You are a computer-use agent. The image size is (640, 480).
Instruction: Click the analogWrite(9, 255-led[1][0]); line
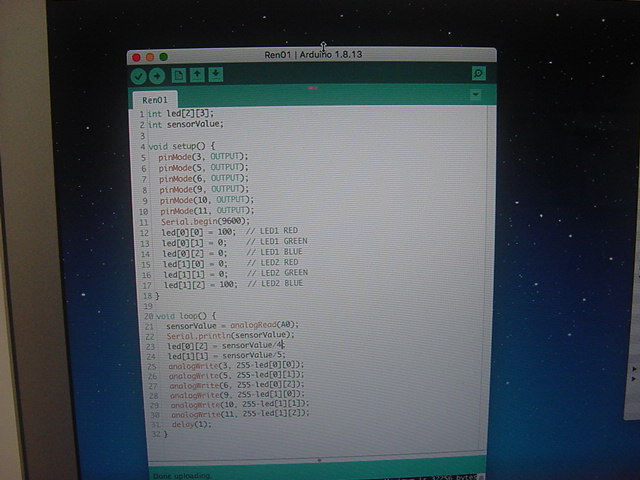pyautogui.click(x=238, y=395)
